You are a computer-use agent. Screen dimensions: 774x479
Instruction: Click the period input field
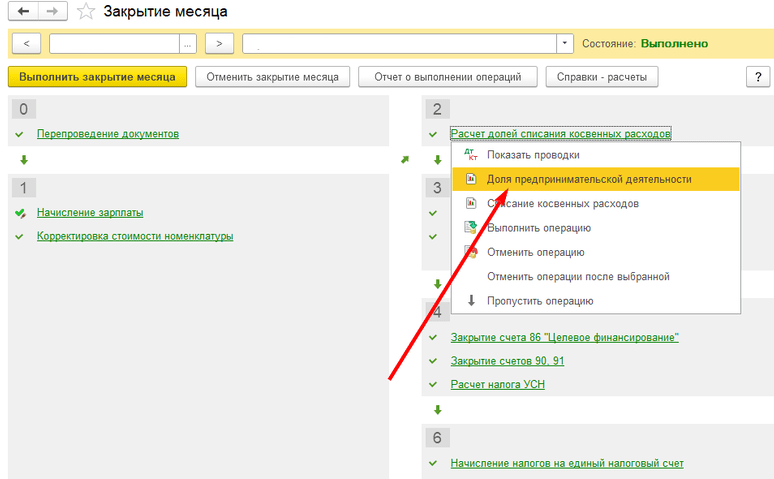[x=113, y=44]
